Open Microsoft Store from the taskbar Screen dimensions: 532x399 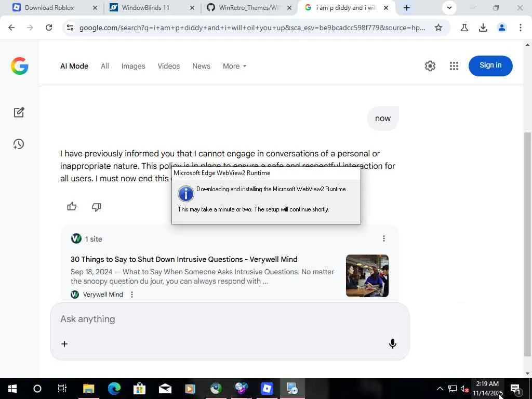point(139,389)
